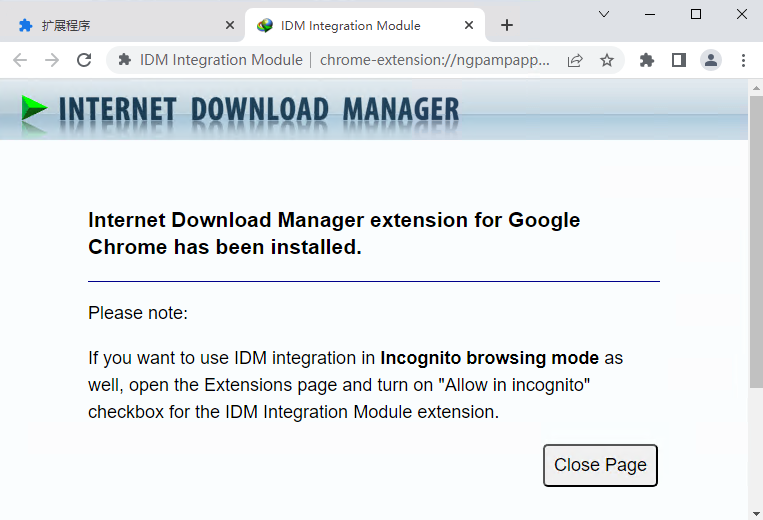This screenshot has height=520, width=763.
Task: Click the 'Incognito browsing mode' bold text
Action: tap(490, 358)
